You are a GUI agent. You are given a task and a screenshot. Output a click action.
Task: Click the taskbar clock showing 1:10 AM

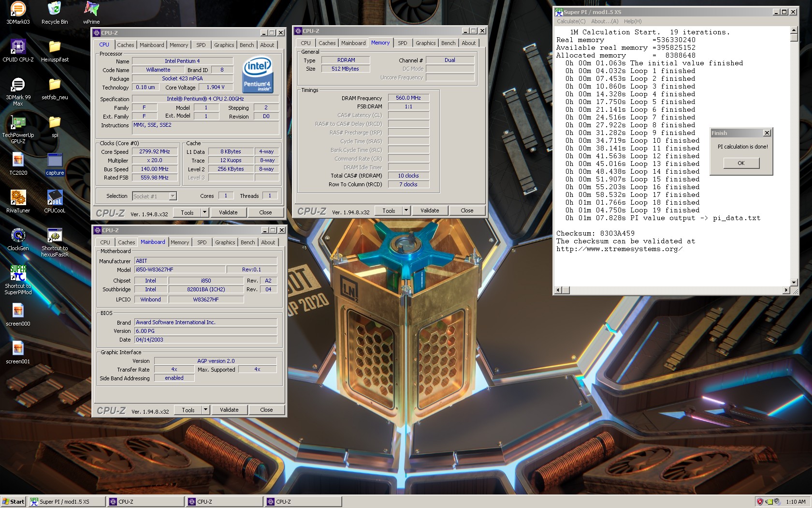tap(796, 502)
